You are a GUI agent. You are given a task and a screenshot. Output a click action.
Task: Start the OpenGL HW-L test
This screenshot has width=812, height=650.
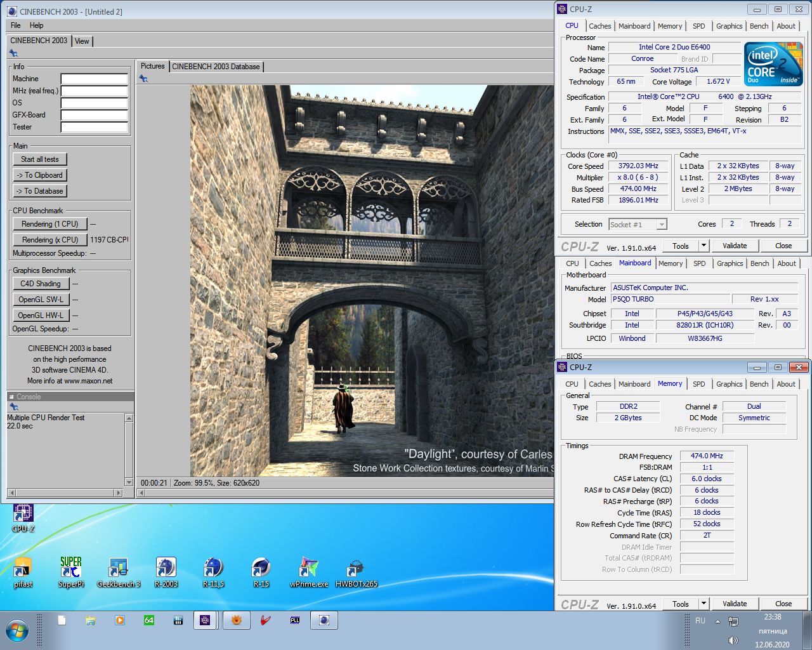pos(41,315)
